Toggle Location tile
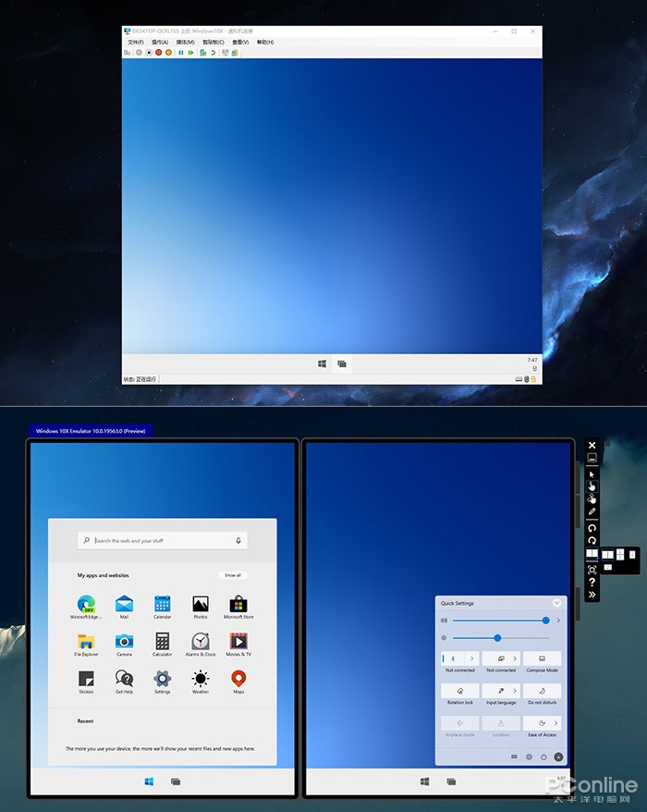This screenshot has width=647, height=812. click(501, 723)
